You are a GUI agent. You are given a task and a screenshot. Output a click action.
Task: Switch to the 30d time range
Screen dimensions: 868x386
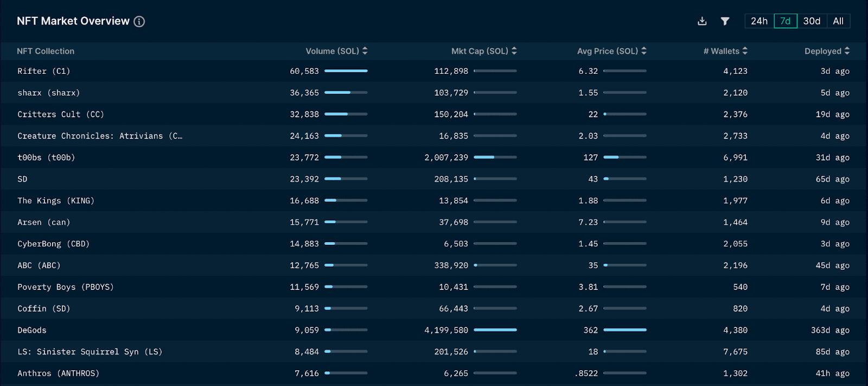(x=812, y=21)
